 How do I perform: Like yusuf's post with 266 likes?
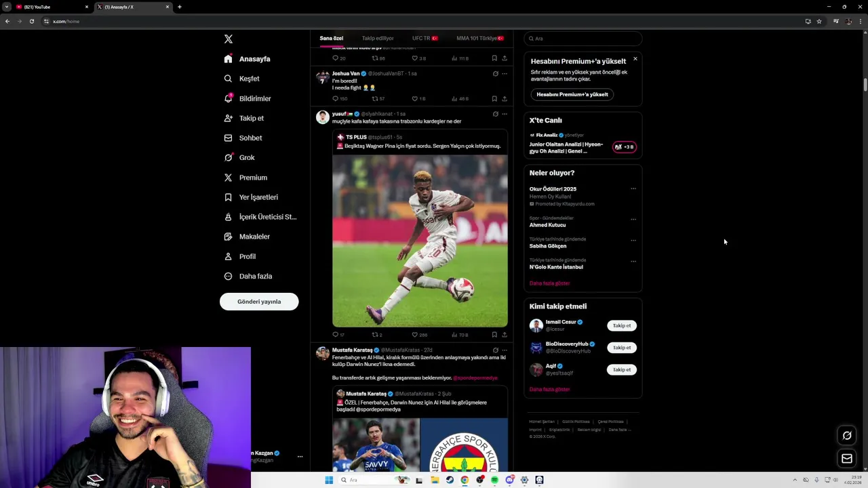[x=419, y=335]
